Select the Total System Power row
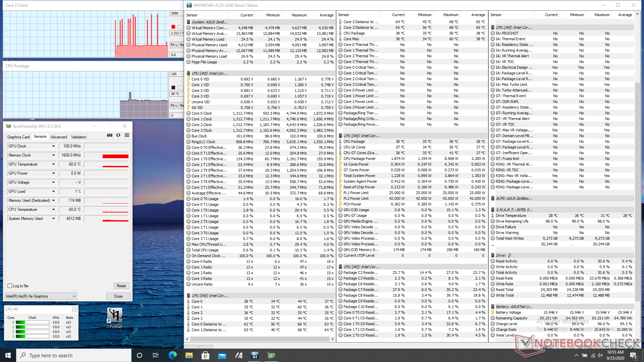644x362 pixels. pos(412,176)
